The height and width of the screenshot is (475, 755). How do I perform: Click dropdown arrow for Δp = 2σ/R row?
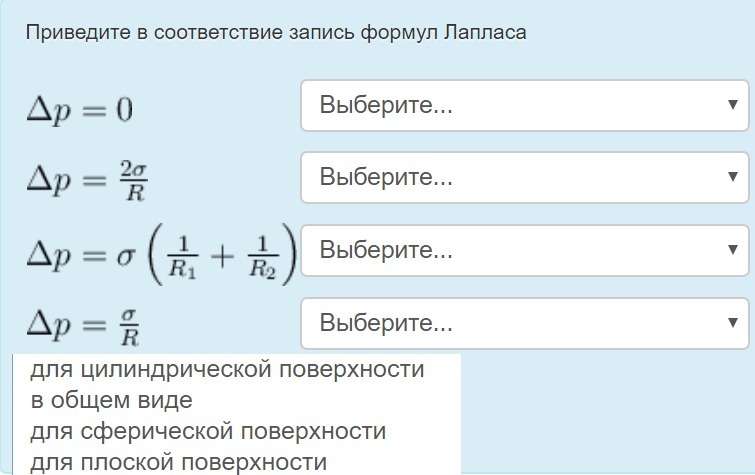tap(732, 177)
